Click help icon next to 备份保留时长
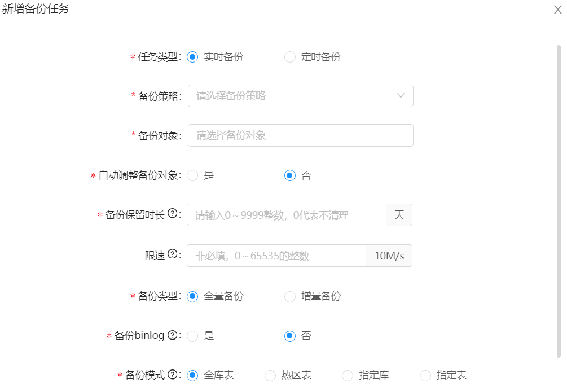The image size is (567, 392). (173, 214)
